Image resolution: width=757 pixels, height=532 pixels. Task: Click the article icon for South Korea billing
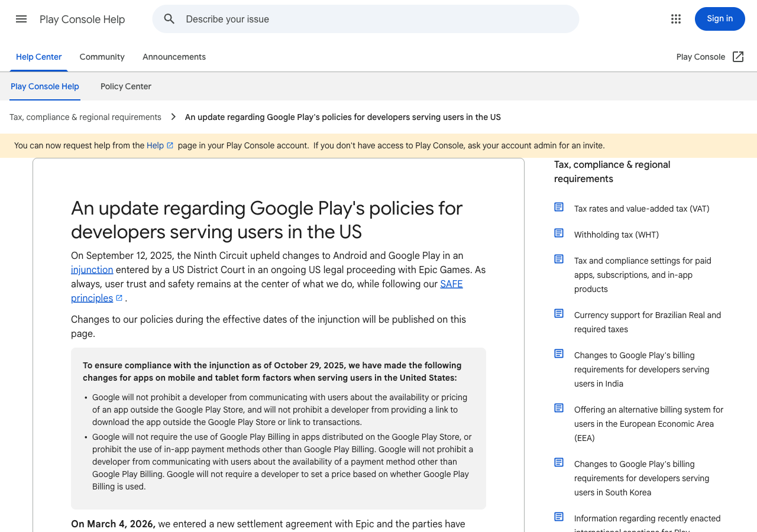(x=559, y=462)
